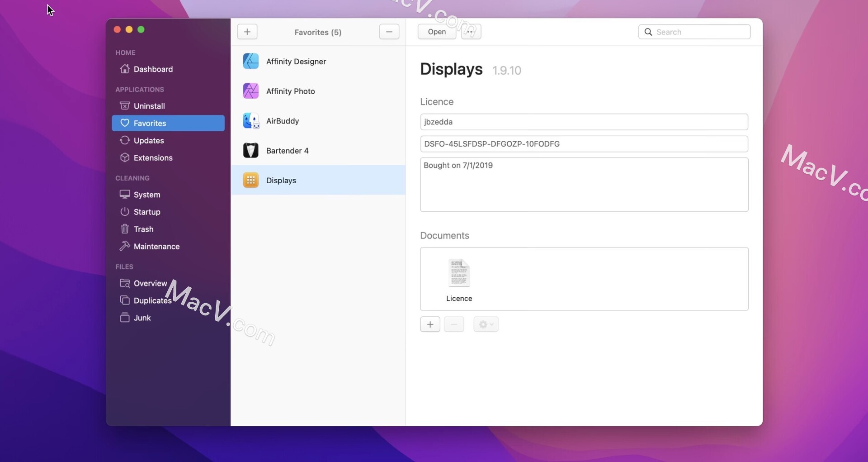Go to the Updates section
This screenshot has width=868, height=462.
[x=168, y=140]
